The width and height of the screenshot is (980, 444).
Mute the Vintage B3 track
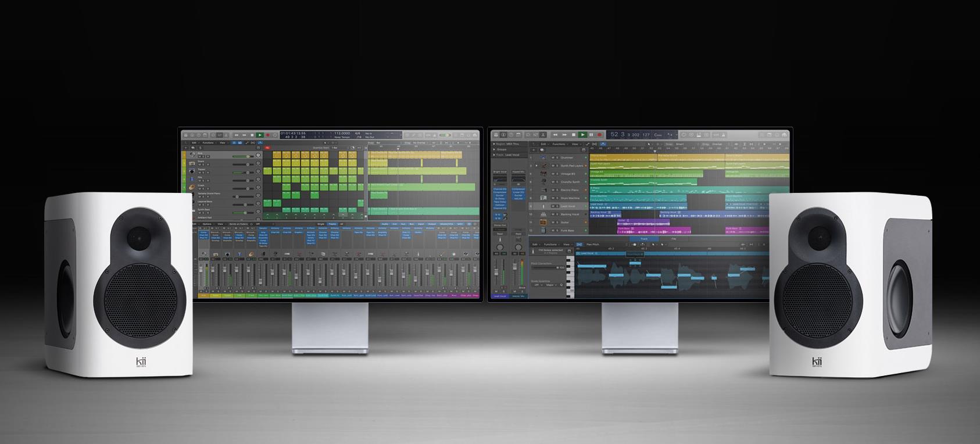click(552, 174)
